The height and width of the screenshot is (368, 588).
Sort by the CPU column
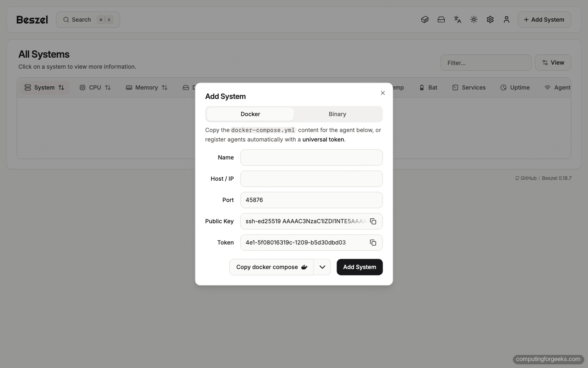[95, 88]
